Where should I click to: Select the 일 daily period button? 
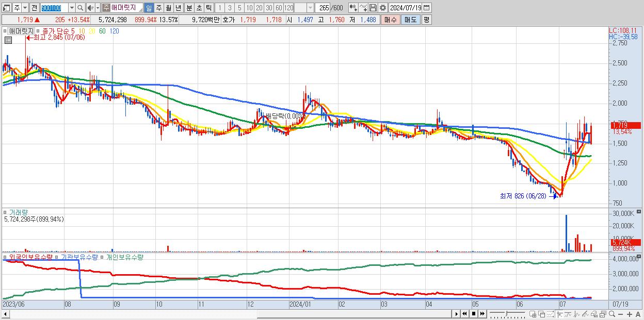(149, 8)
